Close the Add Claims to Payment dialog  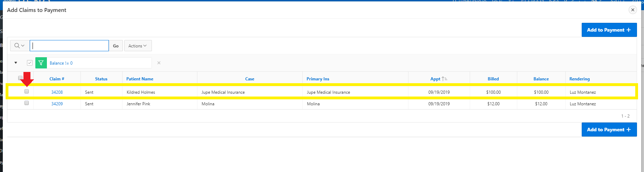point(632,10)
